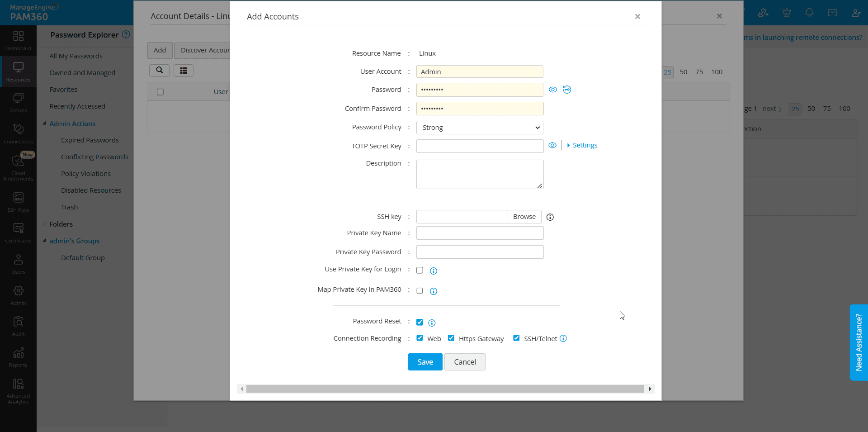The width and height of the screenshot is (868, 432).
Task: Open the Certificates sidebar section
Action: point(18,233)
